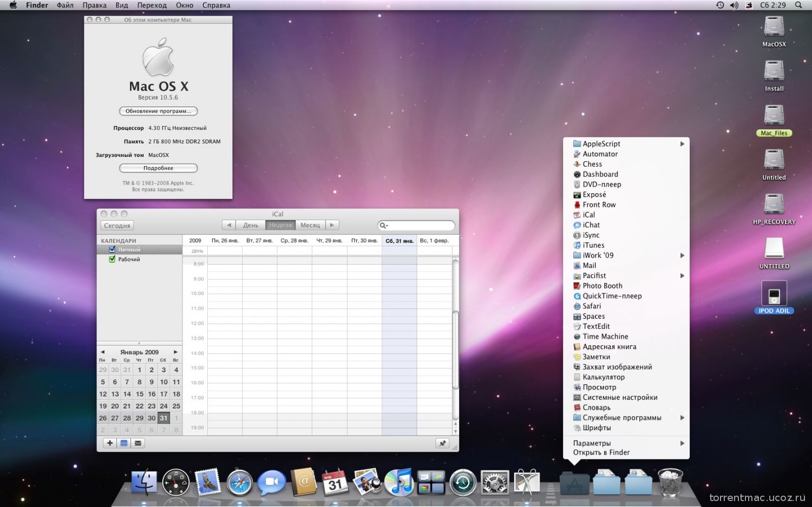This screenshot has width=812, height=507.
Task: Open iChat bubble icon in Dock
Action: [271, 483]
